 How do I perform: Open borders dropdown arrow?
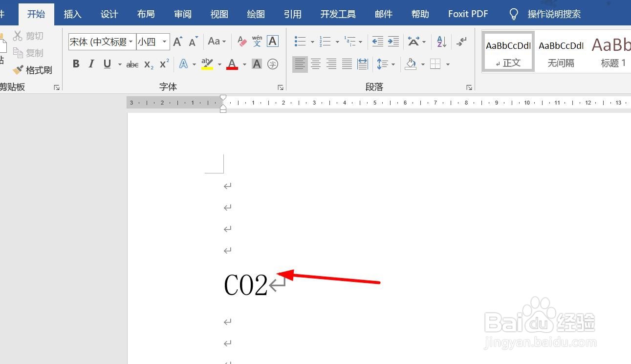pyautogui.click(x=448, y=64)
